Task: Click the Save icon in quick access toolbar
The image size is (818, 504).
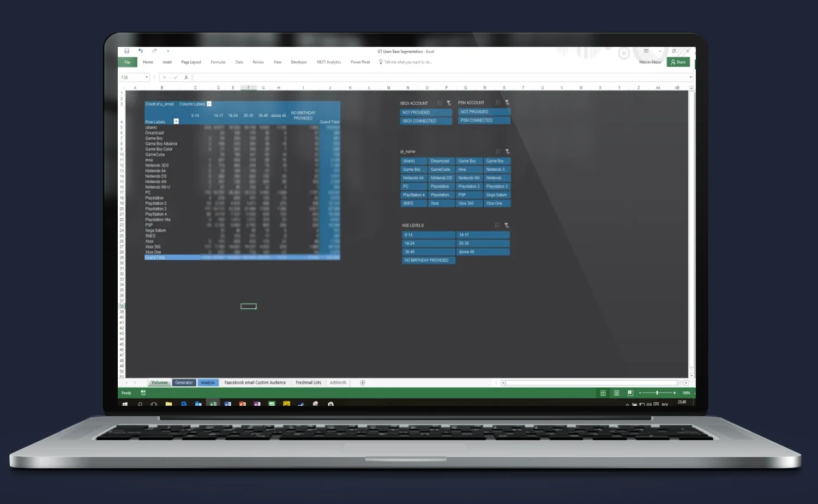Action: click(x=127, y=51)
